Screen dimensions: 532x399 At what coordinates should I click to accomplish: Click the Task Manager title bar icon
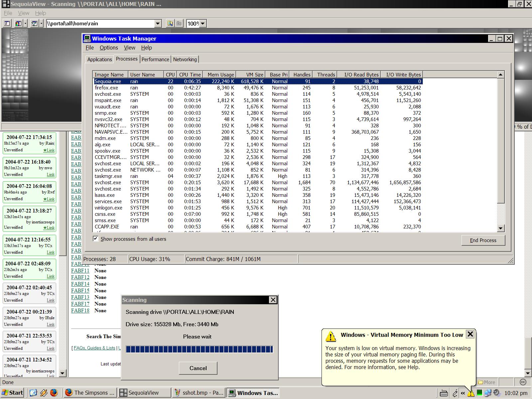(87, 38)
